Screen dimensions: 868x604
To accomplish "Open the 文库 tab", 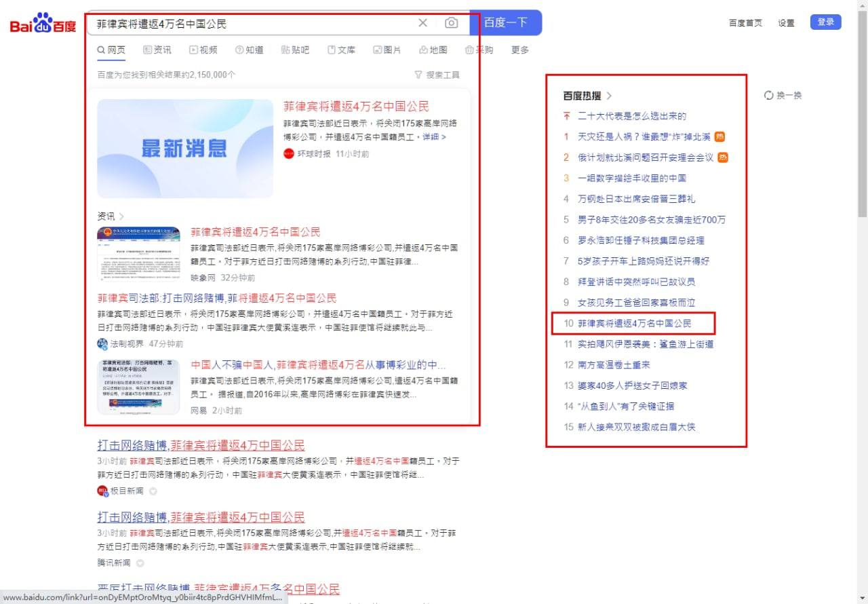I will pos(341,50).
